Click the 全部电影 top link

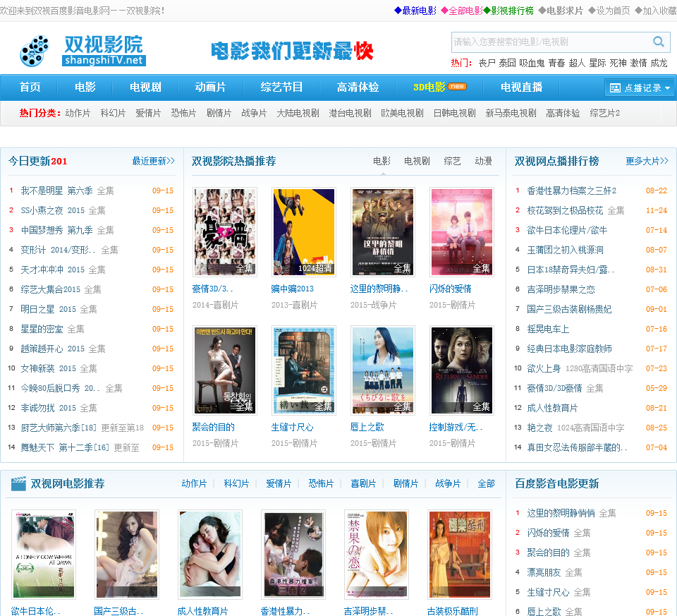(461, 11)
